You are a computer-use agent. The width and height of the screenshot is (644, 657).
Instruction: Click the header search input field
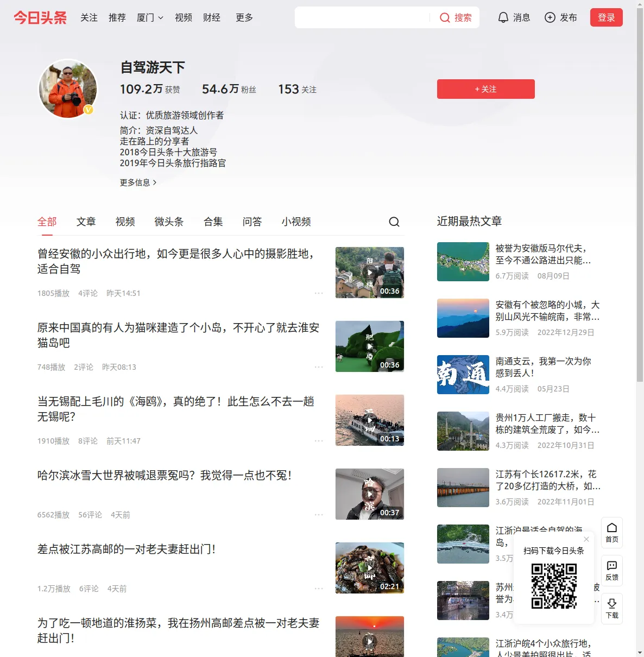click(x=363, y=17)
